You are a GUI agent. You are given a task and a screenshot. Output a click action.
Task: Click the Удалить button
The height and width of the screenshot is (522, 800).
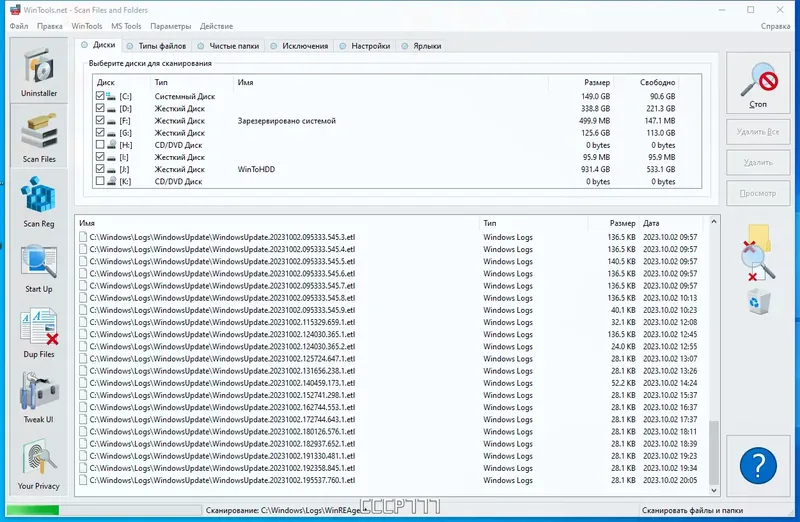pos(758,162)
